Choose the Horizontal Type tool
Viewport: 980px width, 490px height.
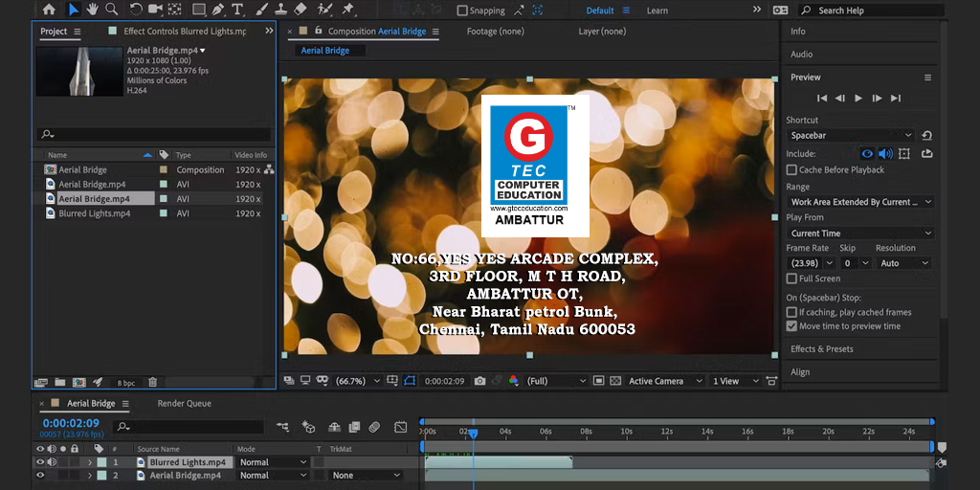click(x=237, y=10)
